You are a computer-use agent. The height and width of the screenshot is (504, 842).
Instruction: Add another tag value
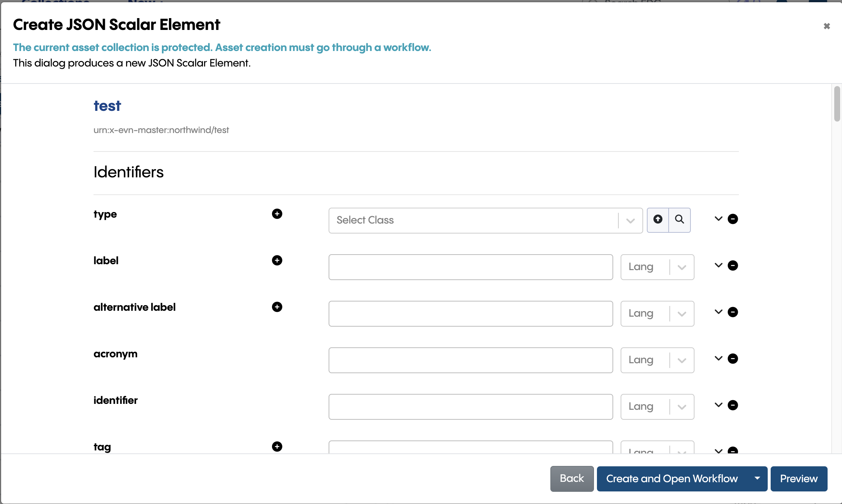pos(277,447)
